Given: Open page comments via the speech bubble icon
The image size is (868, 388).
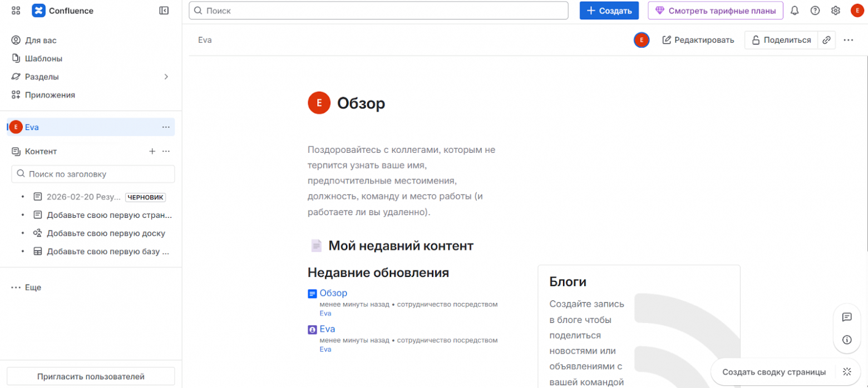Looking at the screenshot, I should [x=847, y=317].
